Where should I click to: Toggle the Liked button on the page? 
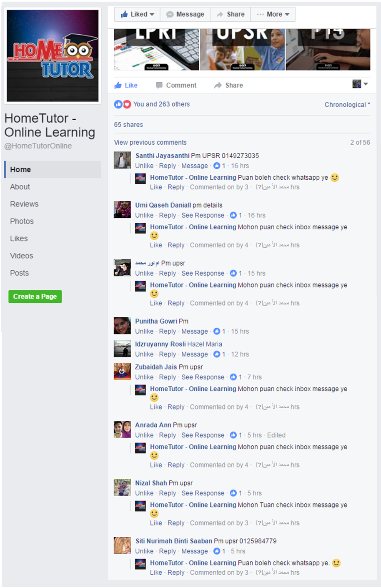click(138, 14)
